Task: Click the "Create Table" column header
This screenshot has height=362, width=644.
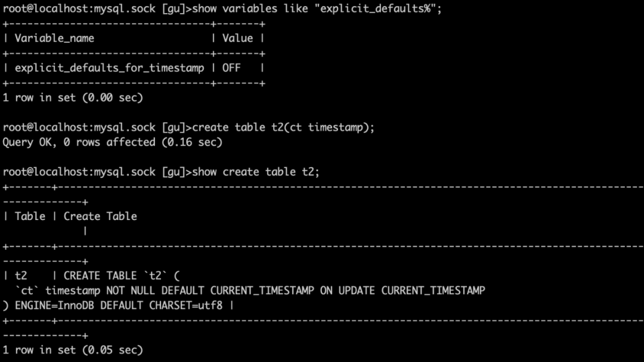Action: [100, 216]
